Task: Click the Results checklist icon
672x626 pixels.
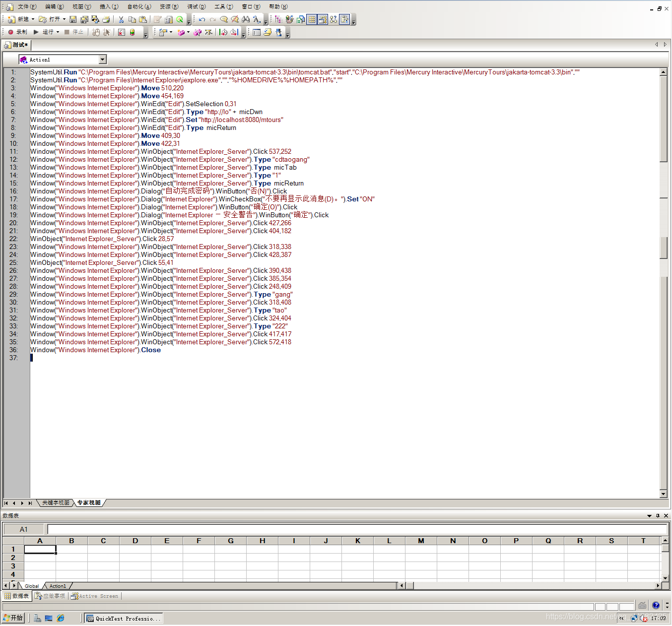Action: point(122,32)
